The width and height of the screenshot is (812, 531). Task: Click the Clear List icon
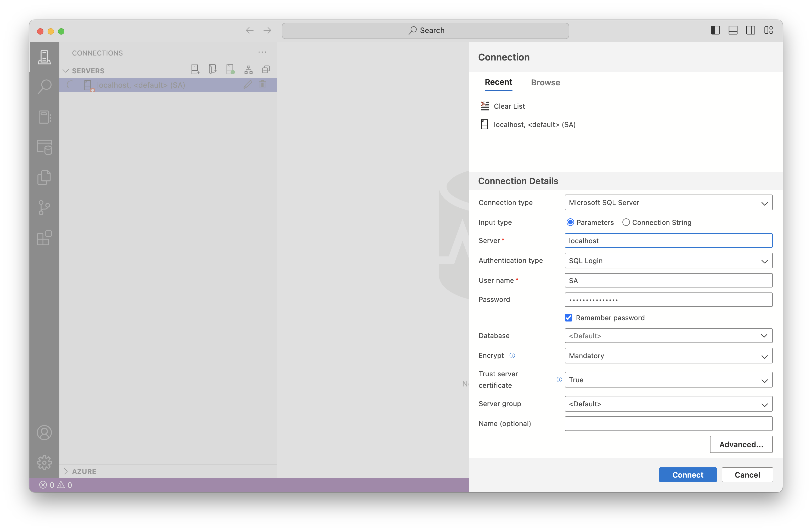coord(485,106)
